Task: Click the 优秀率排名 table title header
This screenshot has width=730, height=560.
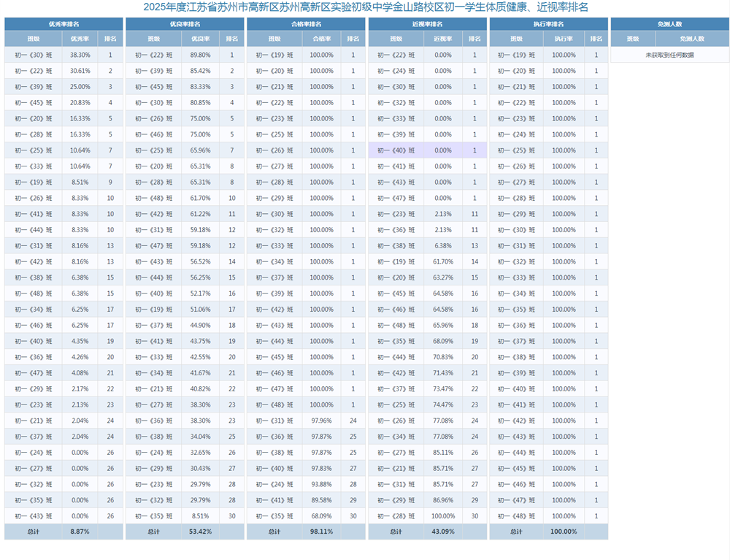Action: 64,24
